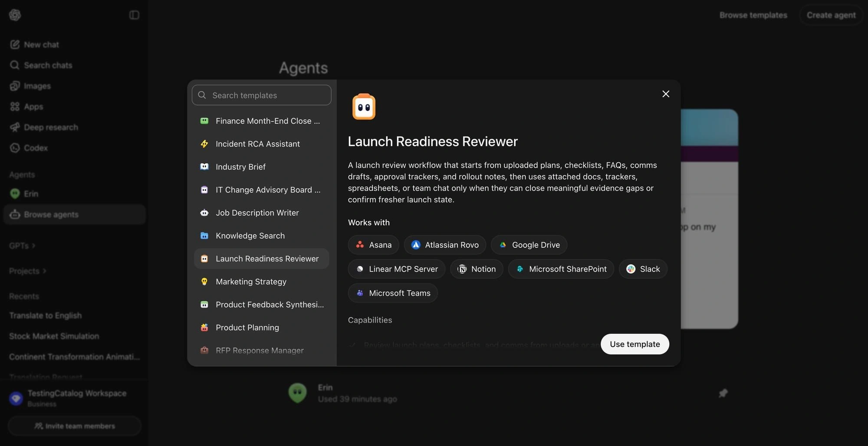Click the Google Drive integration chip
Viewport: 868px width, 446px height.
pos(529,245)
